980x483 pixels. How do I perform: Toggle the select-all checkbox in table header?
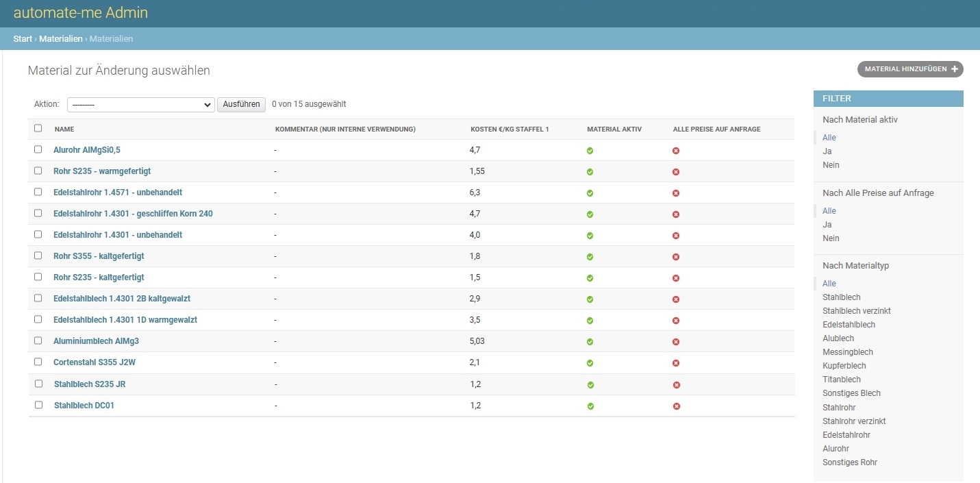click(38, 128)
